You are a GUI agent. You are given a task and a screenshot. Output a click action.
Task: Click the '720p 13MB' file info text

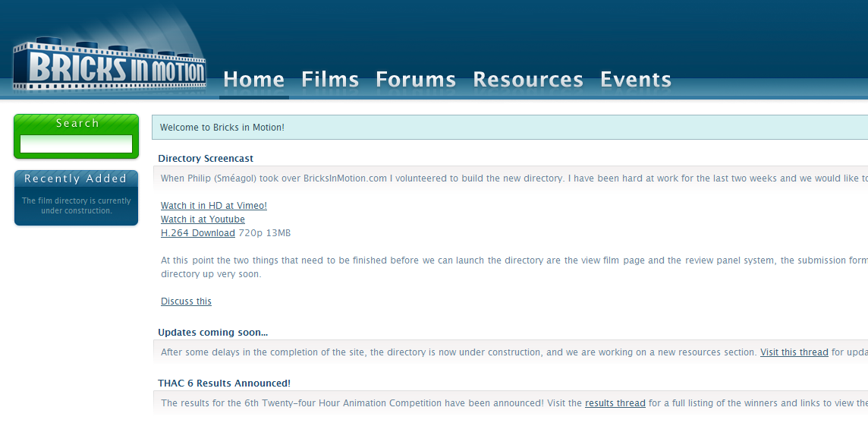[265, 233]
